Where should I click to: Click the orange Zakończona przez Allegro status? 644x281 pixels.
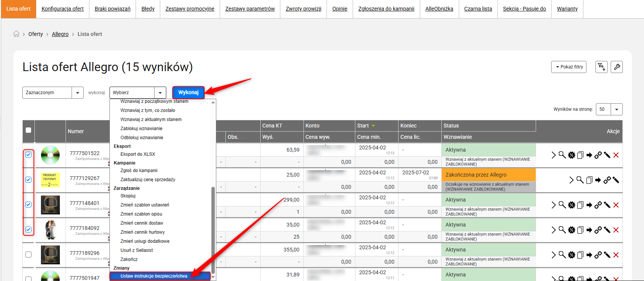tap(489, 175)
